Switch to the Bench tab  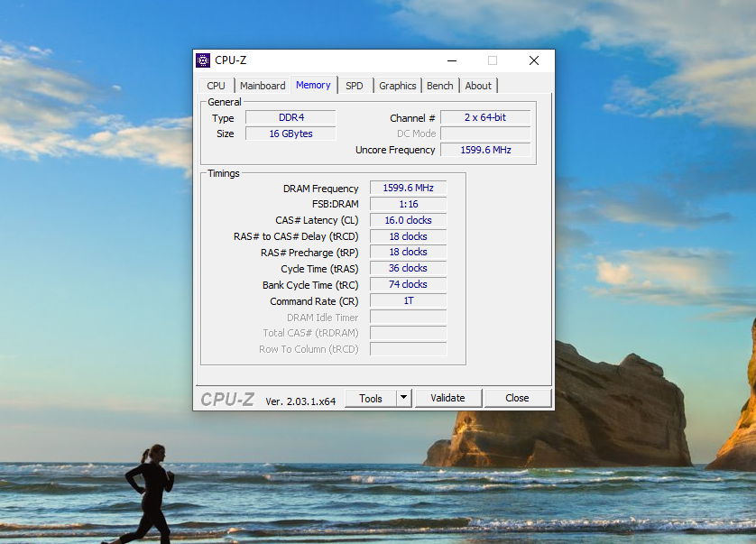[x=439, y=86]
